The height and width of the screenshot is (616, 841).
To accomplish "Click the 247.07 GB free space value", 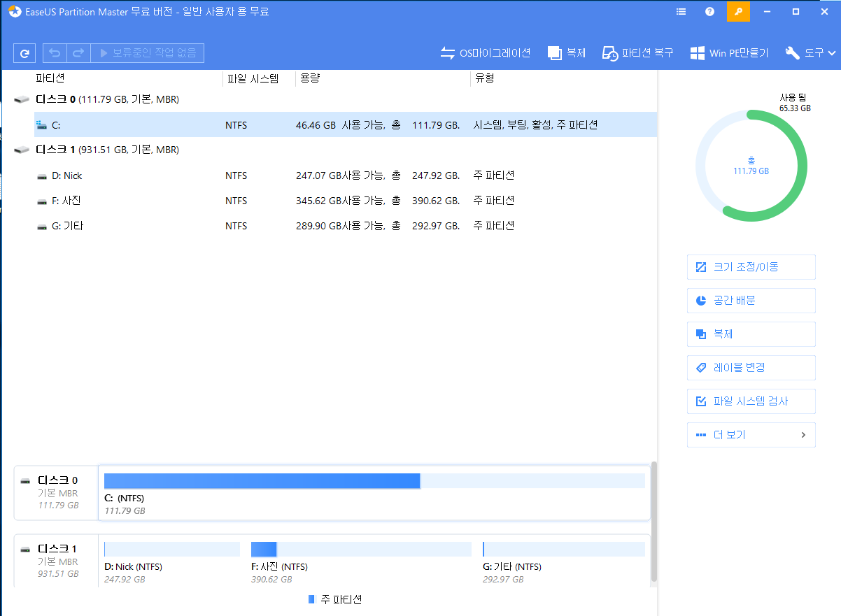I will pos(318,176).
